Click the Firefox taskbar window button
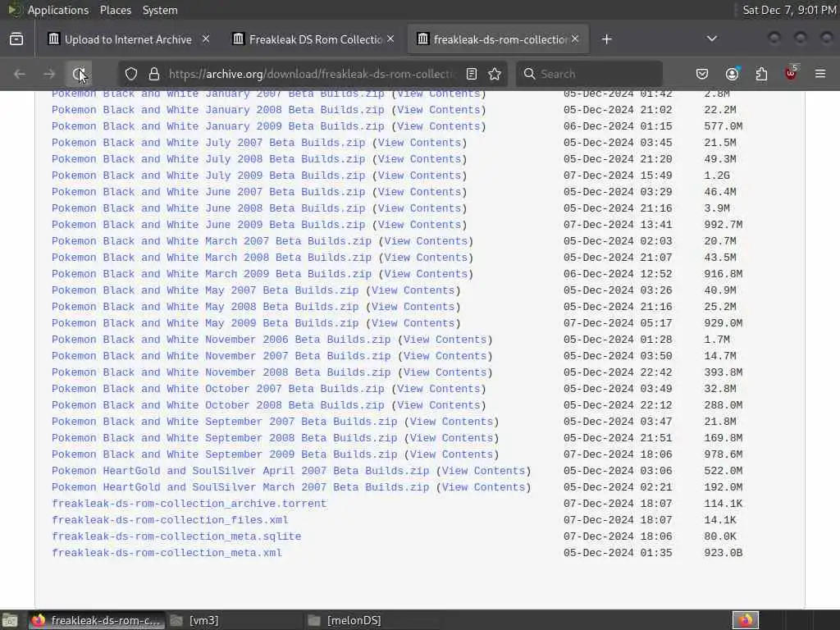 coord(96,620)
